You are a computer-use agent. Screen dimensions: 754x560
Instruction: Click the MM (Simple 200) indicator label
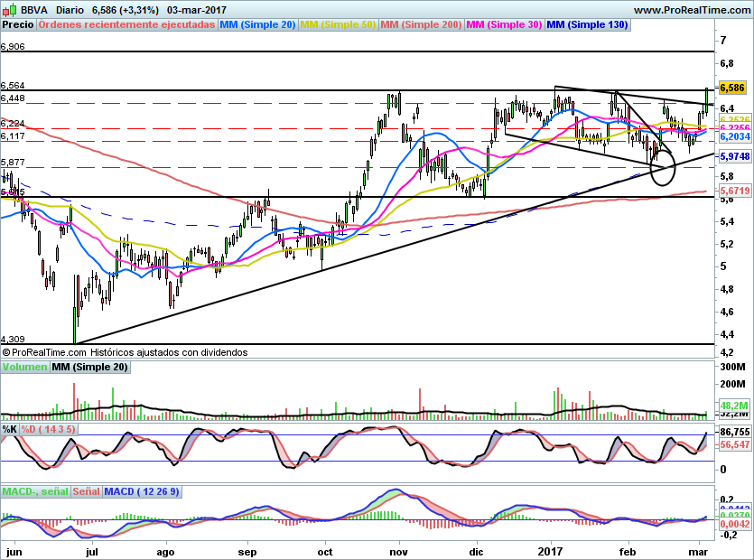421,25
